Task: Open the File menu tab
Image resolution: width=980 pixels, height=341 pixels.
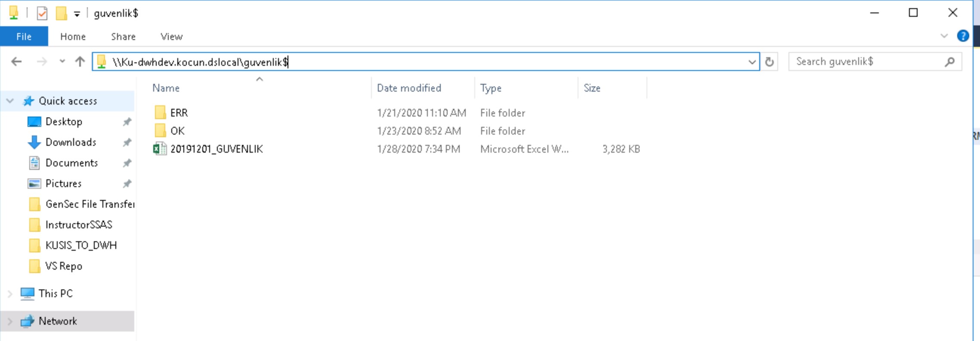Action: point(24,37)
